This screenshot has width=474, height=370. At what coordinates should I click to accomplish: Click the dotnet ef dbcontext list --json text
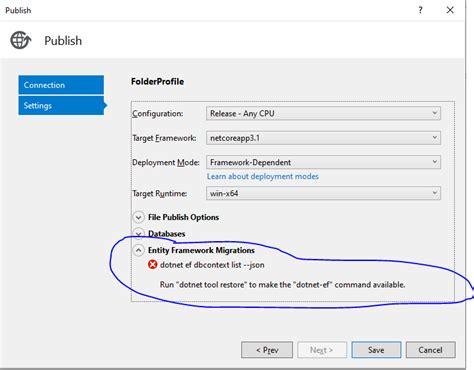coord(212,265)
